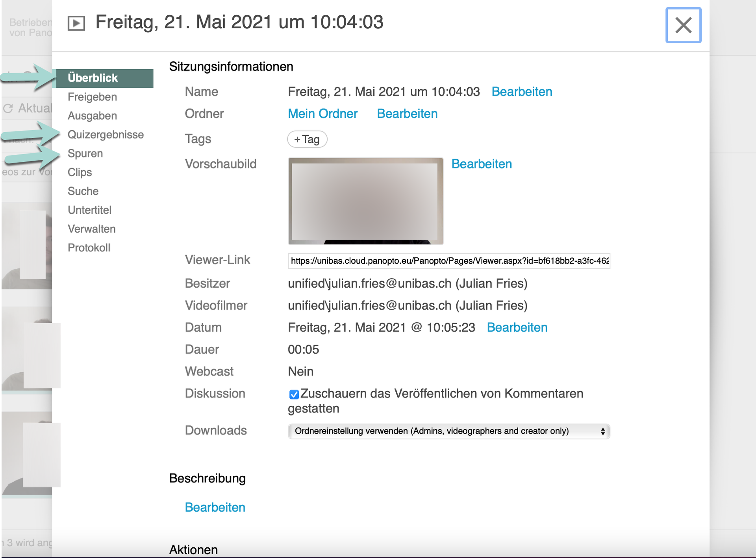Viewport: 756px width, 558px height.
Task: Toggle viewer comments checkbox under Diskussion
Action: [294, 394]
